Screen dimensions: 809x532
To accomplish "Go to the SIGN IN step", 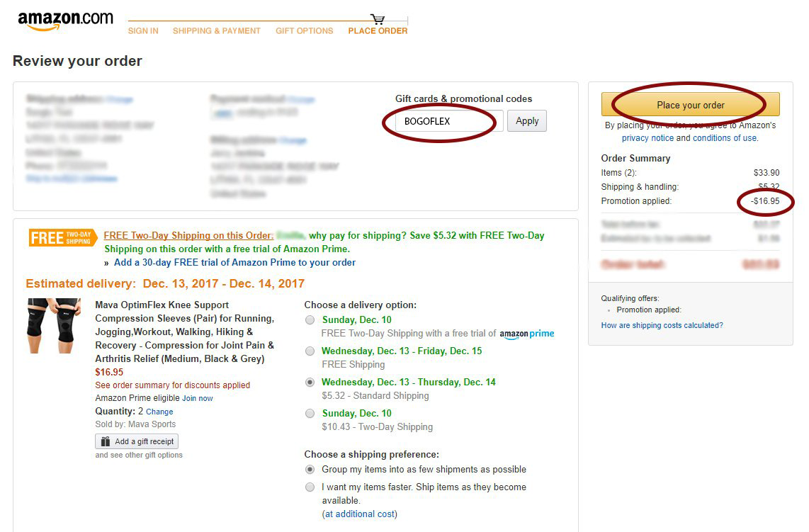I will click(x=143, y=31).
